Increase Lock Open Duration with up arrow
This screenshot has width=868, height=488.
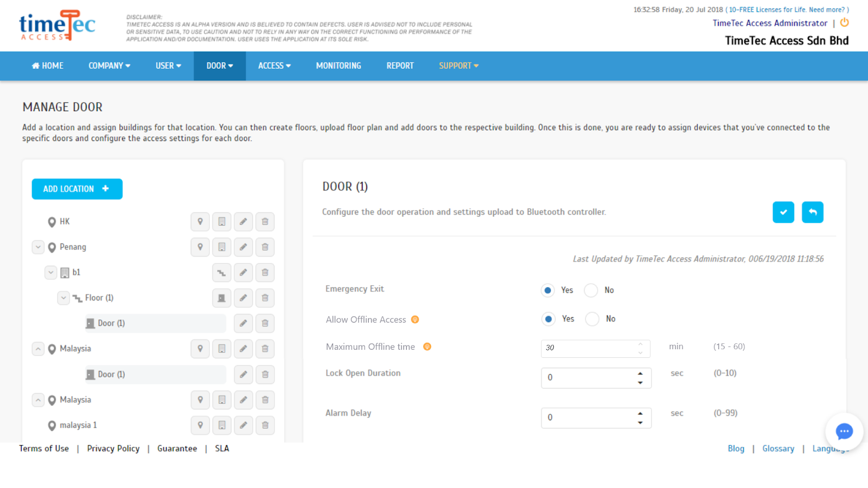point(640,374)
